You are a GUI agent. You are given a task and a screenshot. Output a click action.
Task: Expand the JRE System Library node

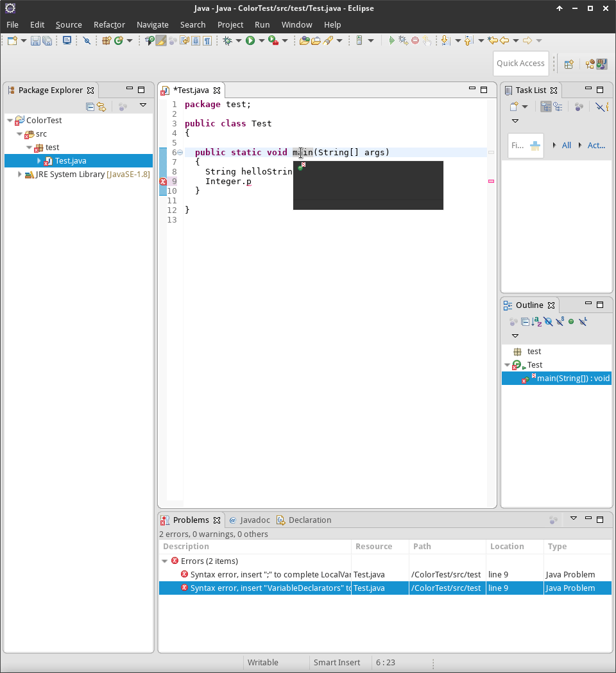coord(19,175)
